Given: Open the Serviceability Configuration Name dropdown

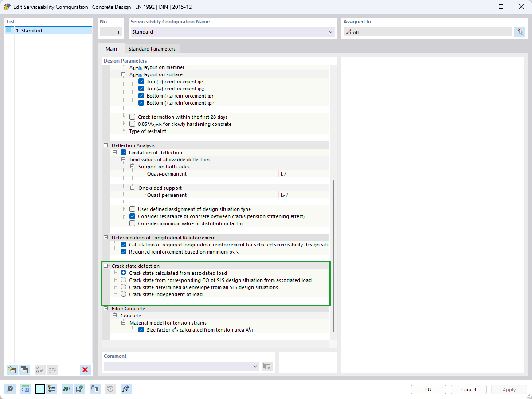Looking at the screenshot, I should click(330, 32).
